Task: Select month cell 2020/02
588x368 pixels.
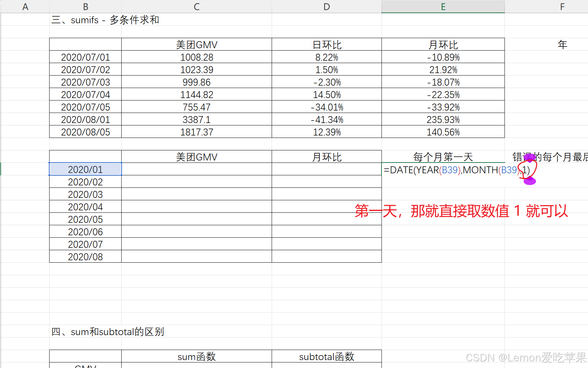Action: coord(86,182)
